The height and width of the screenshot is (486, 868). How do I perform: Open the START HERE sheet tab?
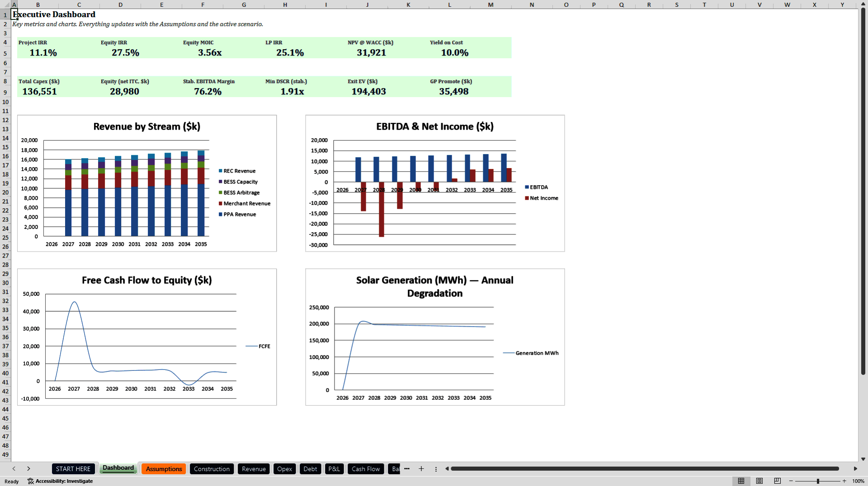tap(73, 469)
